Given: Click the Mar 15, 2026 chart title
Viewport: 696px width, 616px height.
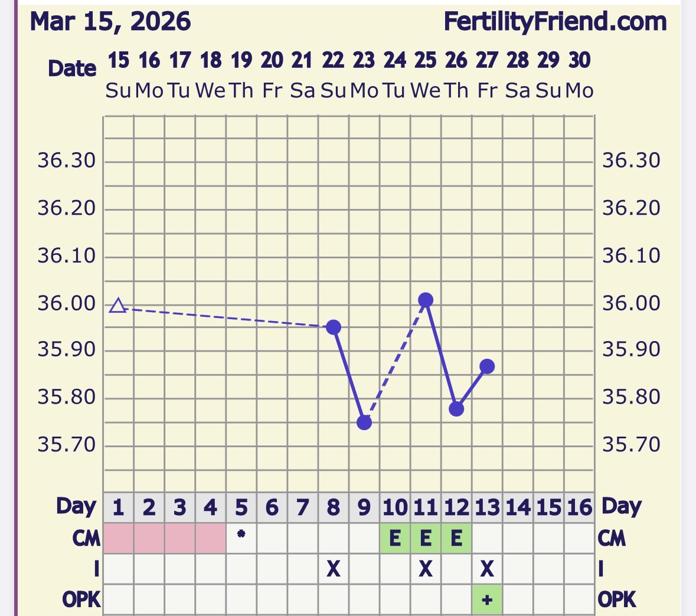Looking at the screenshot, I should pos(110,22).
